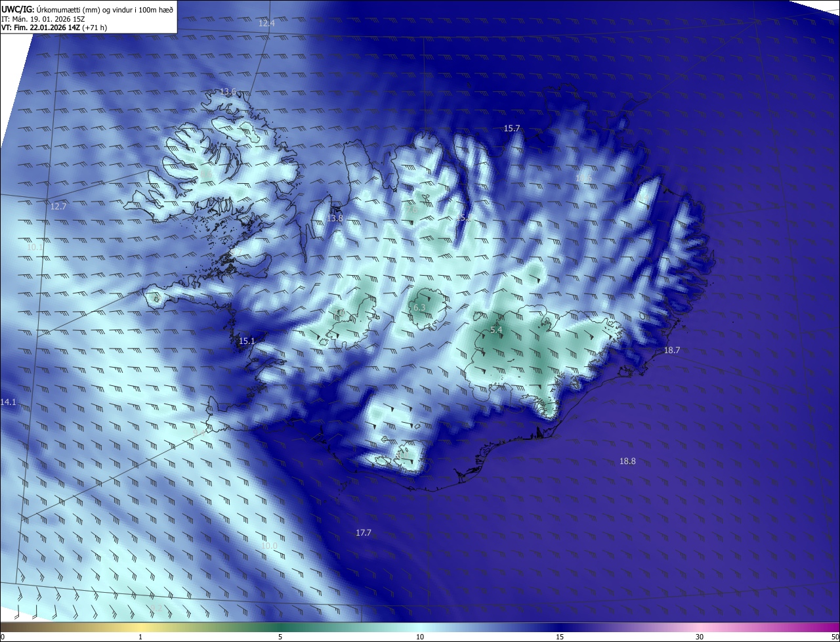Click the 17.7 value label
840x642 pixels.
[x=364, y=532]
